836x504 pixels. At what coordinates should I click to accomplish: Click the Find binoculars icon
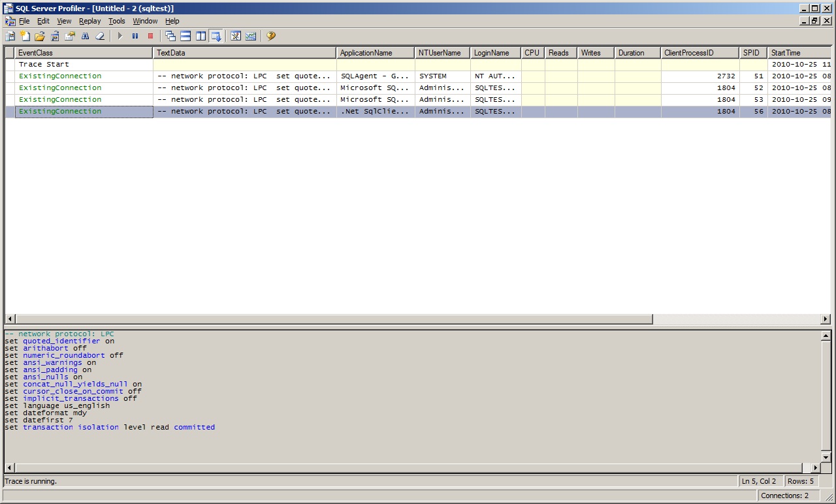coord(85,36)
